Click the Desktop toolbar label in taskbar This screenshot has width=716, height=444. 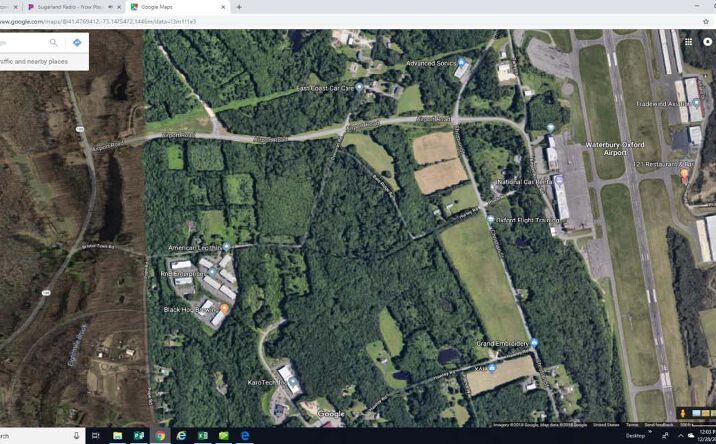635,436
